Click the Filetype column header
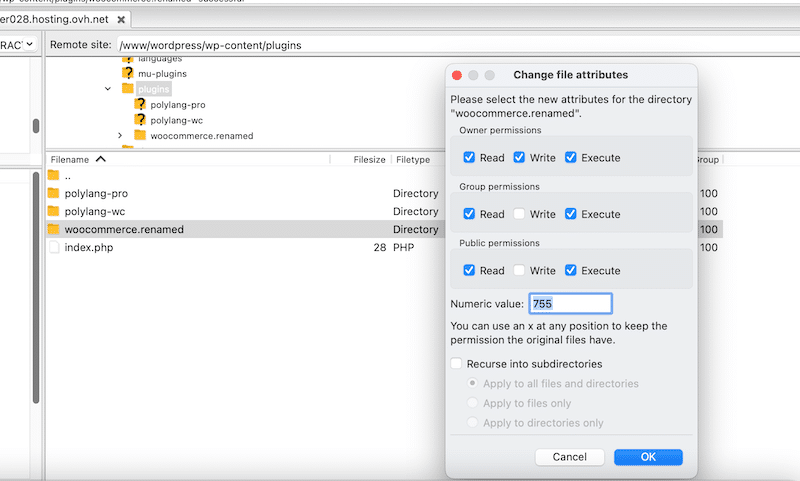This screenshot has width=800, height=481. [413, 159]
